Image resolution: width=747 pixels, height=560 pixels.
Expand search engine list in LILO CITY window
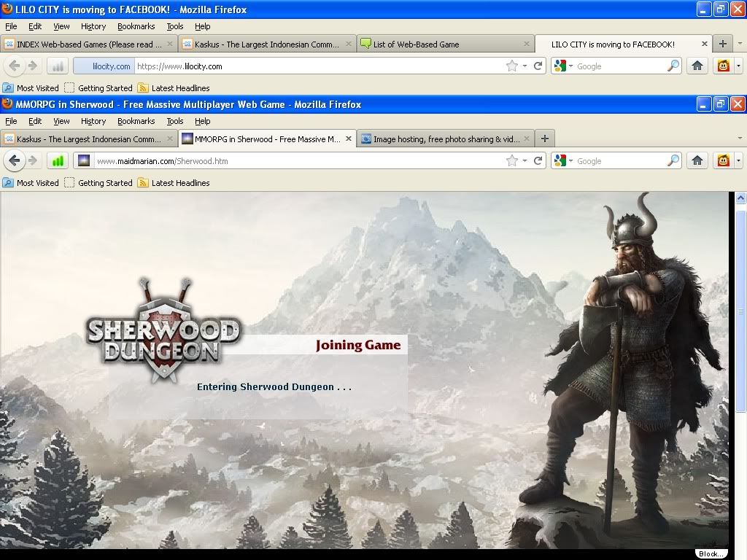(x=570, y=66)
